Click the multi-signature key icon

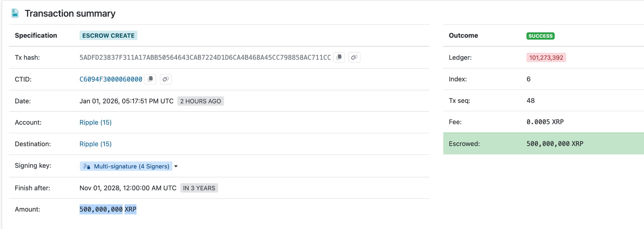(x=87, y=166)
